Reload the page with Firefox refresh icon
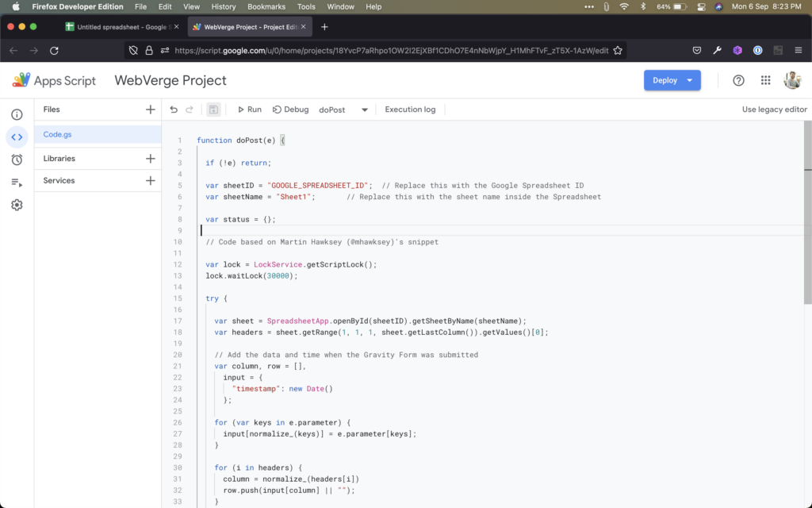The width and height of the screenshot is (812, 508). (x=54, y=48)
